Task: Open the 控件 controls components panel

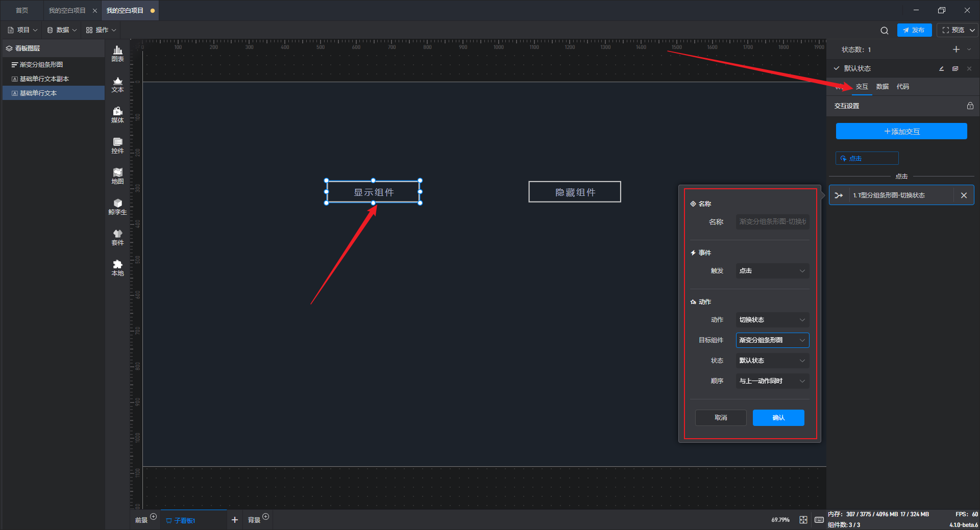Action: (x=117, y=145)
